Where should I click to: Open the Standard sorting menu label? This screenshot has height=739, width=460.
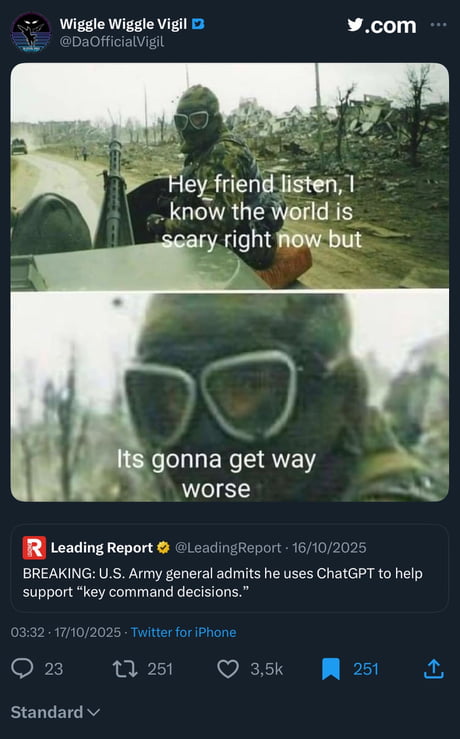click(47, 712)
